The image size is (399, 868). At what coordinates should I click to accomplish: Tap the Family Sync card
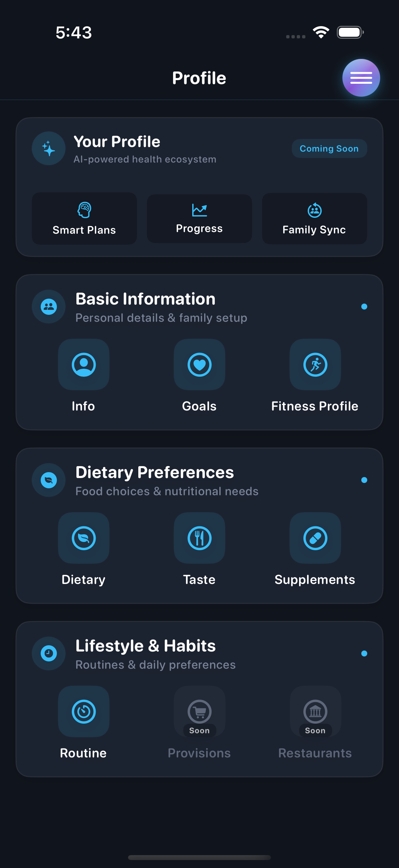click(315, 218)
